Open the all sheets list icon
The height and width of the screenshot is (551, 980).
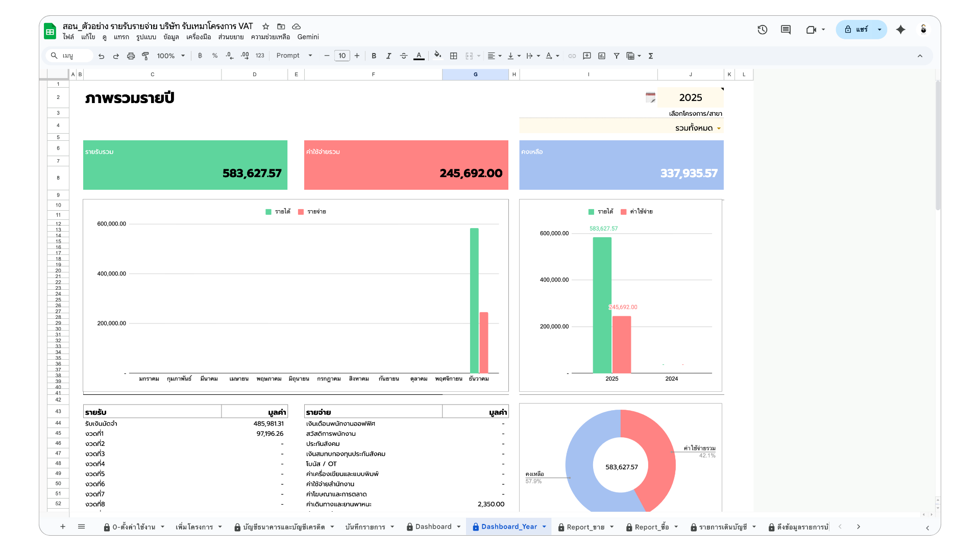click(81, 527)
